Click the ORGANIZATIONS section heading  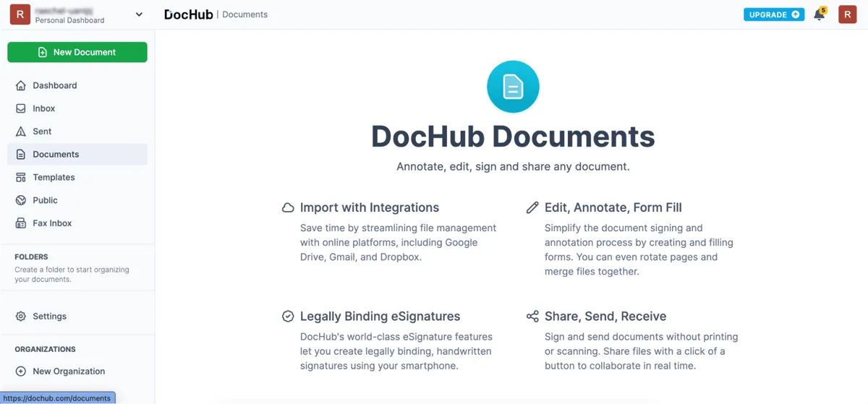coord(45,349)
